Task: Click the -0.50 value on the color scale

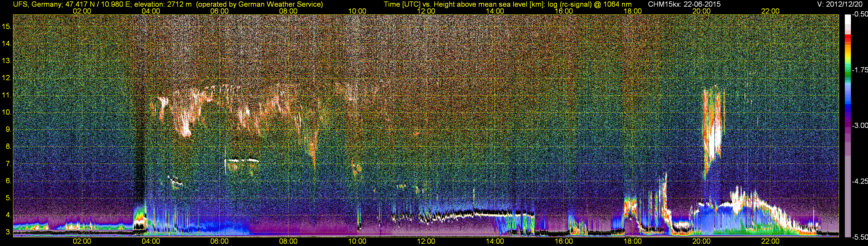Action: point(860,14)
